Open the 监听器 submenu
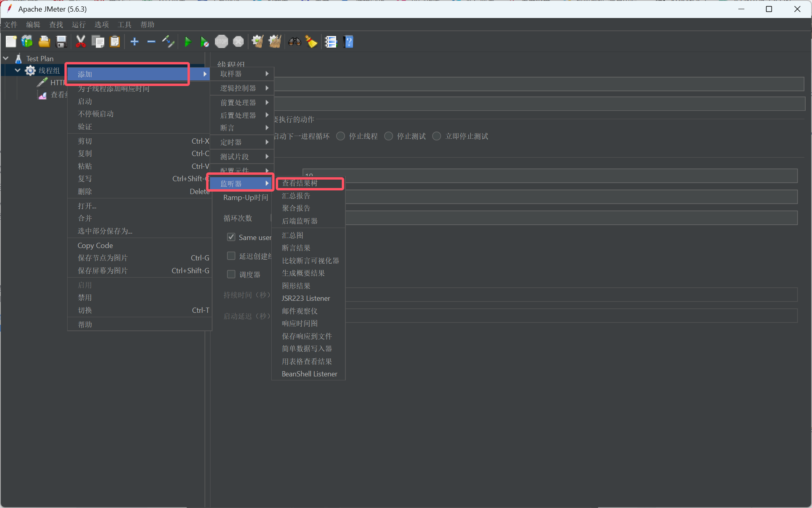812x508 pixels. point(240,183)
